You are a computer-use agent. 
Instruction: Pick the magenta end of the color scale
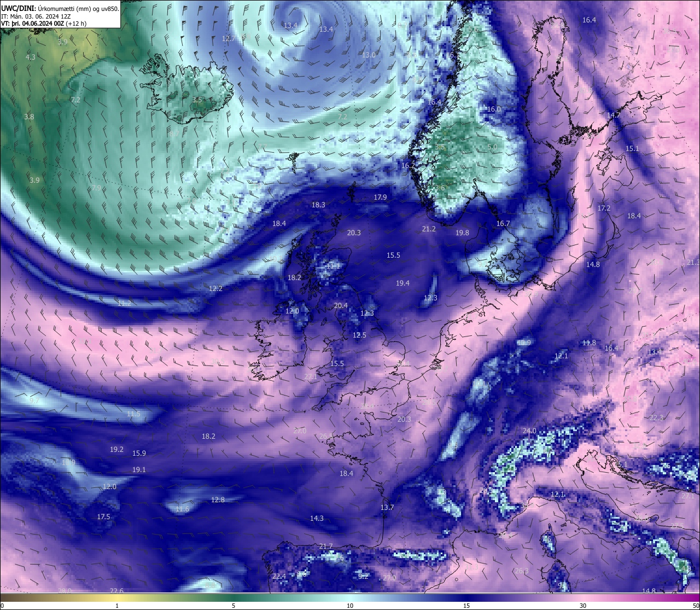(x=689, y=597)
